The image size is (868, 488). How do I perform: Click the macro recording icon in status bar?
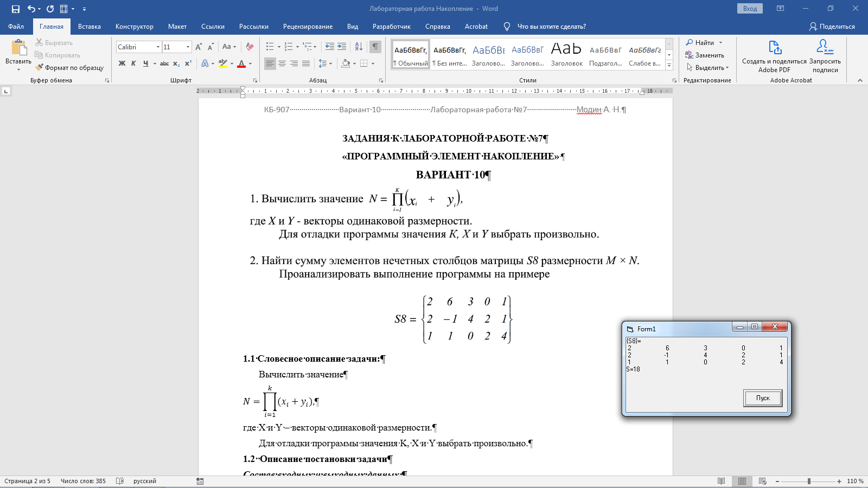[x=200, y=481]
